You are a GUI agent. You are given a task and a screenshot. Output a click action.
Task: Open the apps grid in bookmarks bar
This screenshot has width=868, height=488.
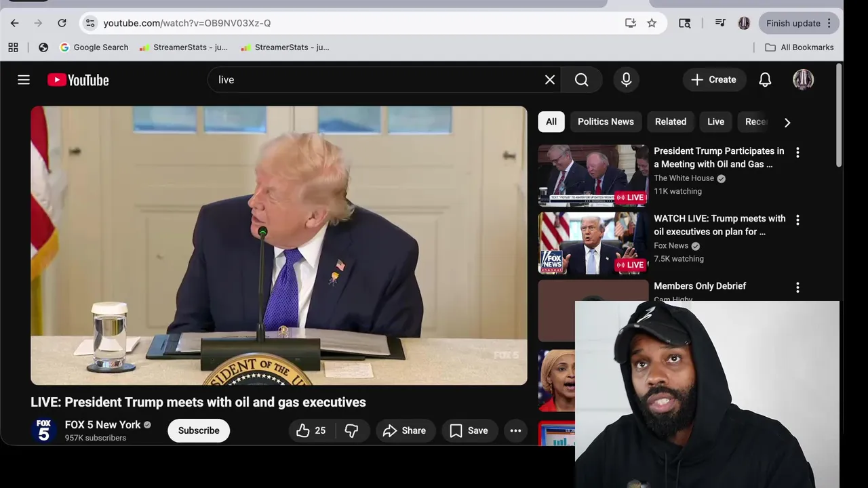13,47
